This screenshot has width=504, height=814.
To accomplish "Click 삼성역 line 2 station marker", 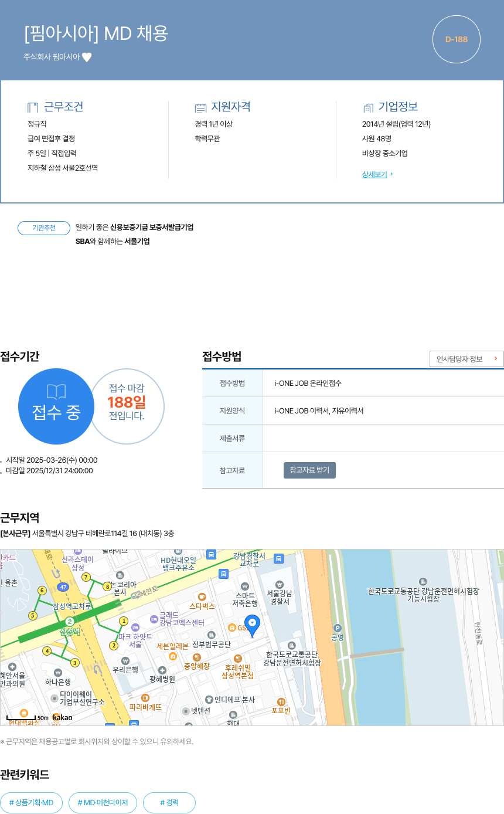I will pyautogui.click(x=69, y=622).
